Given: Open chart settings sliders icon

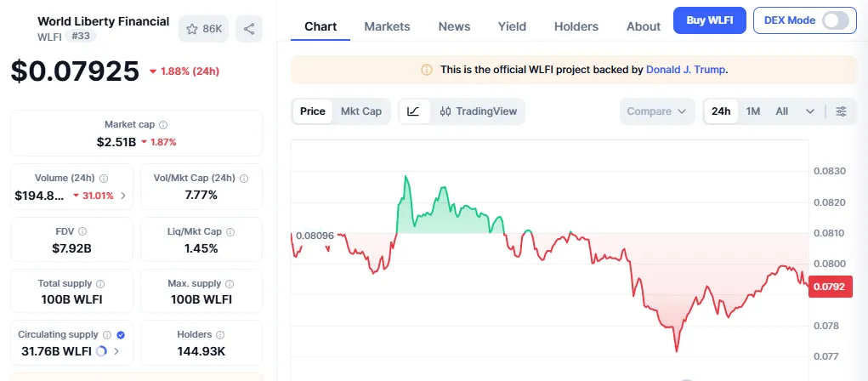Looking at the screenshot, I should click(841, 111).
